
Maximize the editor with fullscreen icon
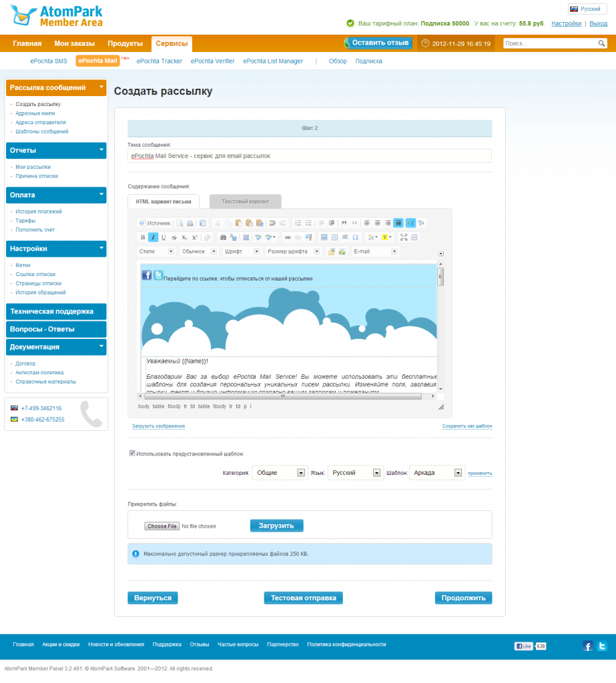point(404,237)
